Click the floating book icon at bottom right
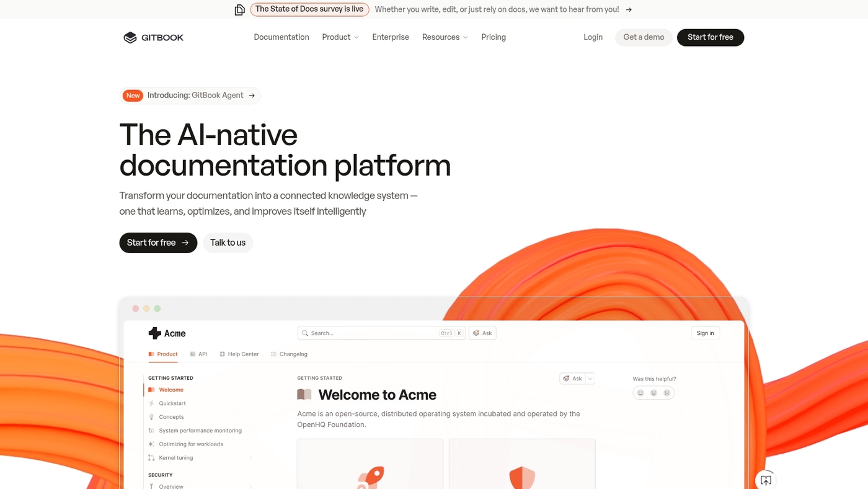 [x=766, y=480]
